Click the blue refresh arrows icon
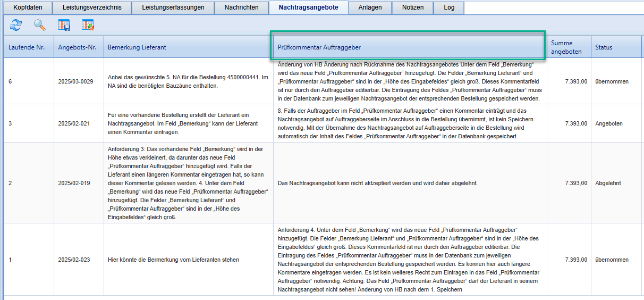Screen dimensions: 644x300 (x=16, y=24)
